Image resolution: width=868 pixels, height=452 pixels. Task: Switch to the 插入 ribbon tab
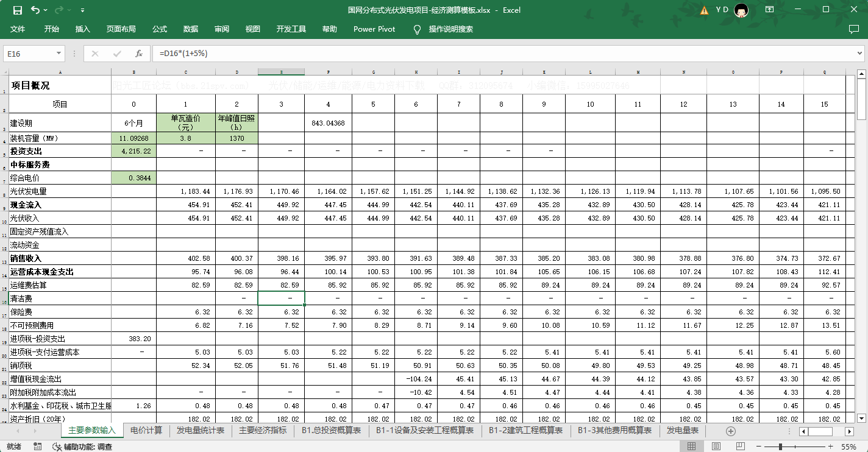[82, 29]
